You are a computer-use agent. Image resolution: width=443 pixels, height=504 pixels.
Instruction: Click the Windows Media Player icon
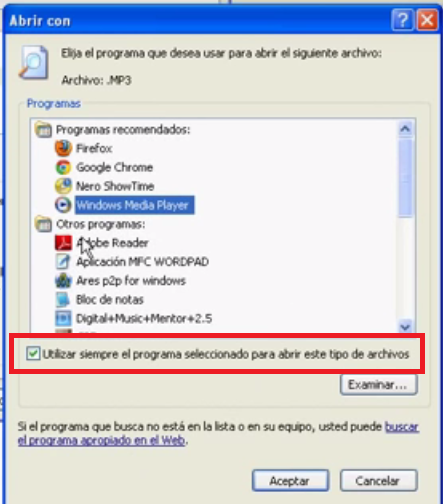coord(63,205)
